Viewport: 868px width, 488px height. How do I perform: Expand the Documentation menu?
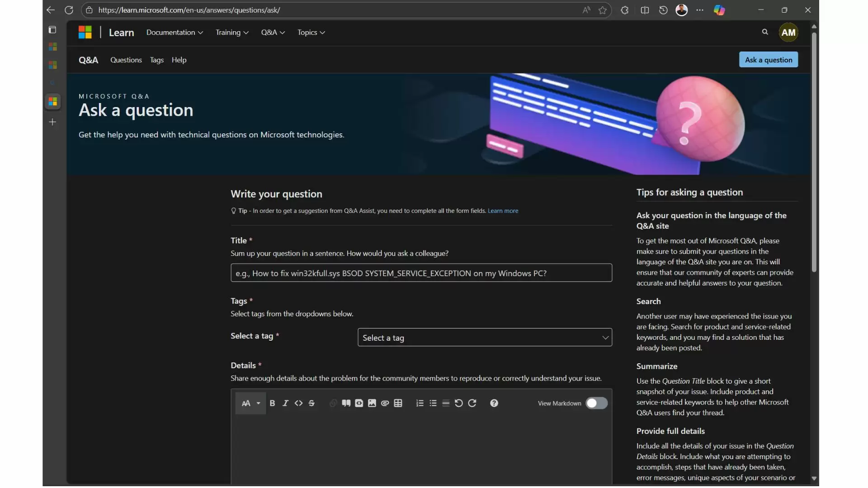point(175,33)
